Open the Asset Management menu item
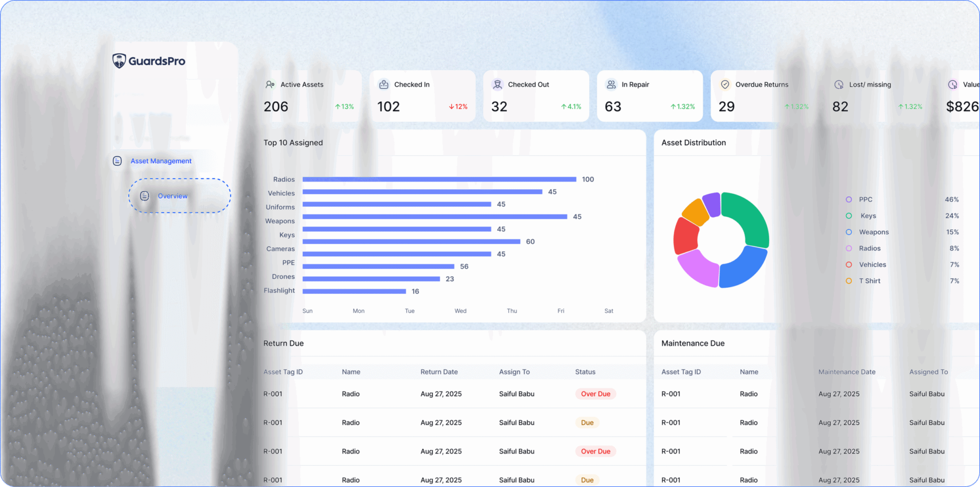Screen dimensions: 980x487 pyautogui.click(x=161, y=161)
